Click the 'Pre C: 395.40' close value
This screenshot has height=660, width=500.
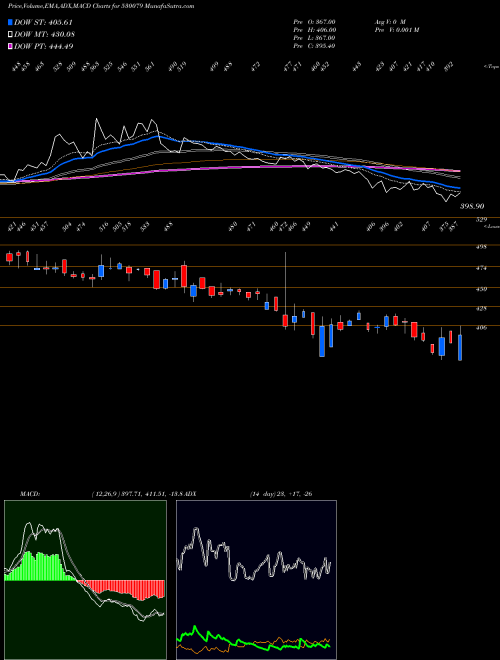tap(314, 45)
